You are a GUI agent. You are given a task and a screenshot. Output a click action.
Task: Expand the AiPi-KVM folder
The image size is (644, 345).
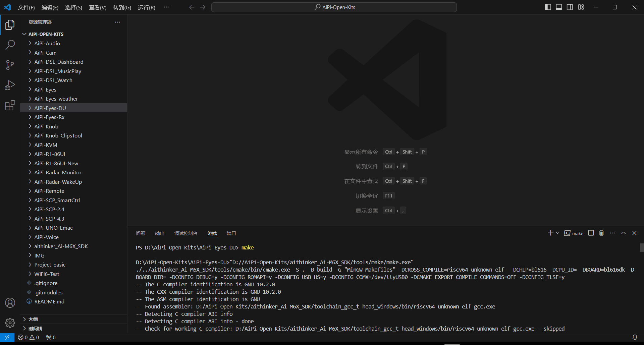74,145
